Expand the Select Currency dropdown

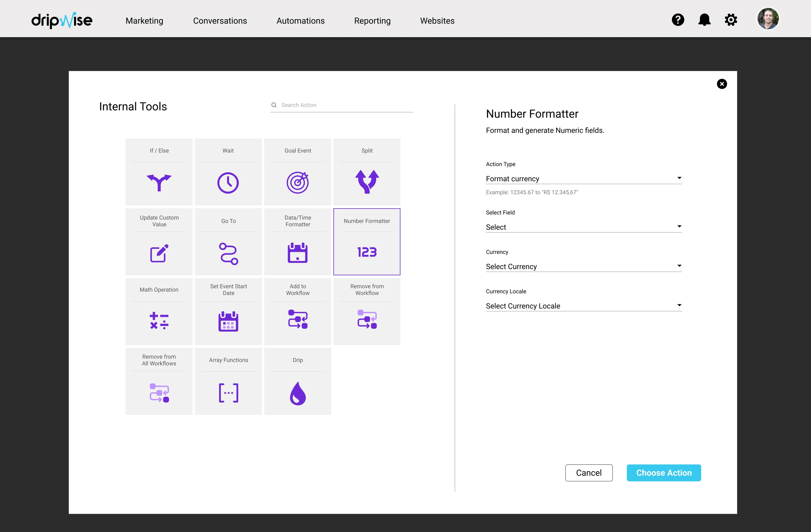coord(583,266)
